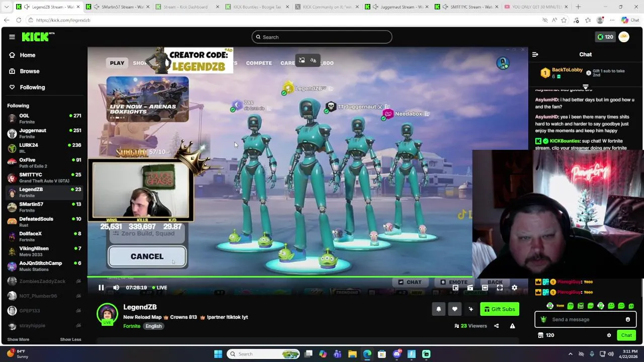Click the LIVE indicator in player controls
Screen dimensions: 644x362
(x=159, y=288)
